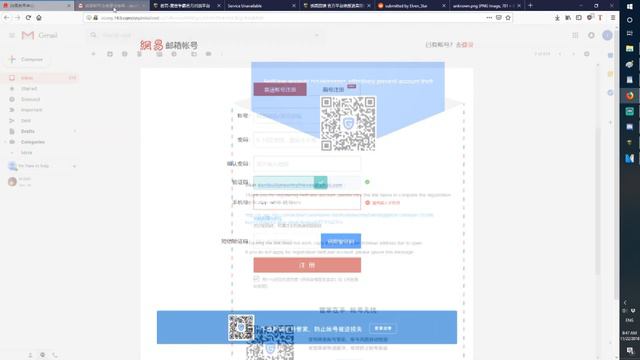This screenshot has width=640, height=360.
Task: Click the Gmail search magnifier icon
Action: (x=93, y=35)
